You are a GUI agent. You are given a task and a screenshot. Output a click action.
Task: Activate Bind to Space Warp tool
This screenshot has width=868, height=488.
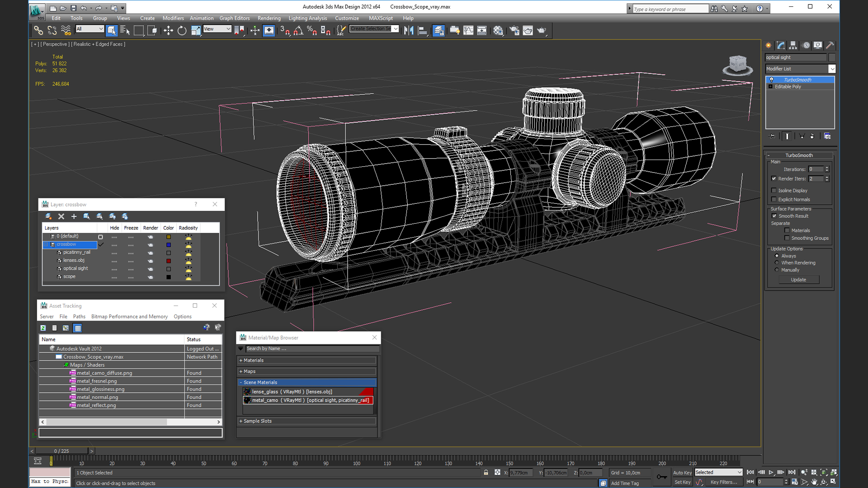[x=66, y=30]
